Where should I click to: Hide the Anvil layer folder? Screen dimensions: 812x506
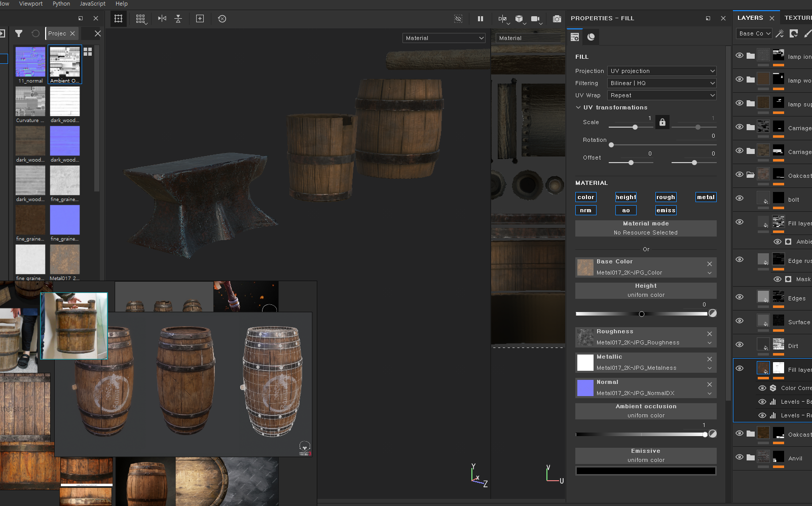pos(740,457)
